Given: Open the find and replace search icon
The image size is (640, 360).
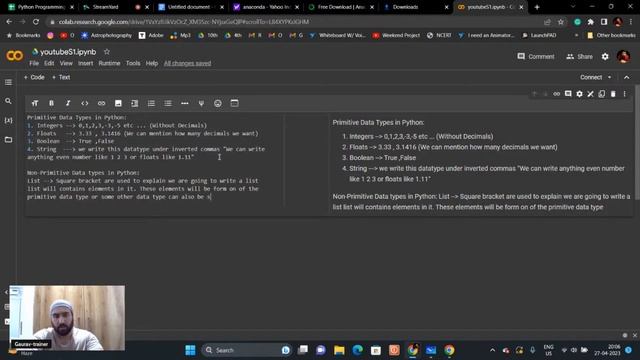Looking at the screenshot, I should (x=8, y=101).
